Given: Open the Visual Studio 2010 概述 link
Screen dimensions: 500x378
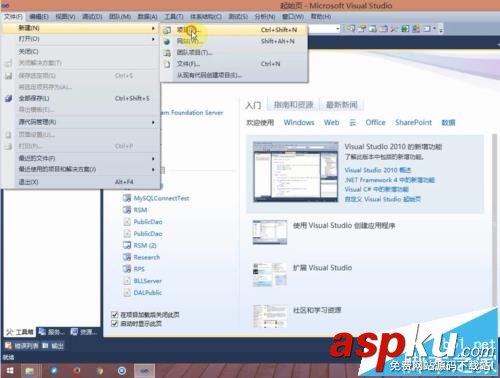Looking at the screenshot, I should [x=378, y=170].
